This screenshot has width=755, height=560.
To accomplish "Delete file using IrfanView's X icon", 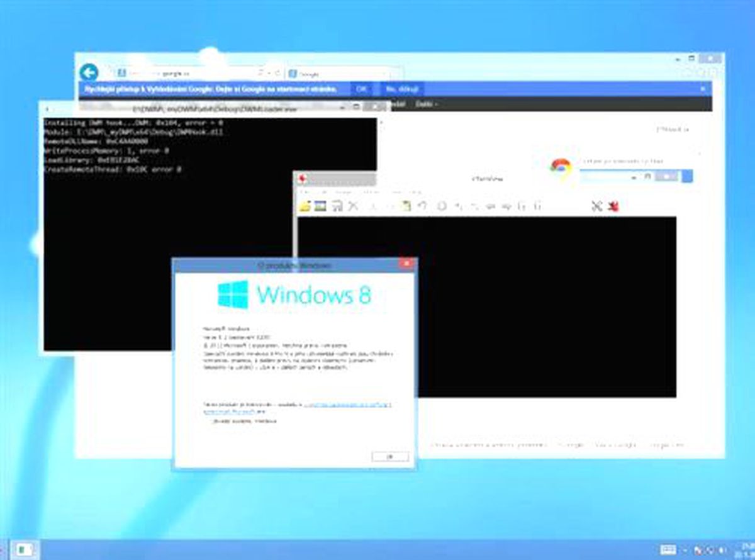I will 354,206.
